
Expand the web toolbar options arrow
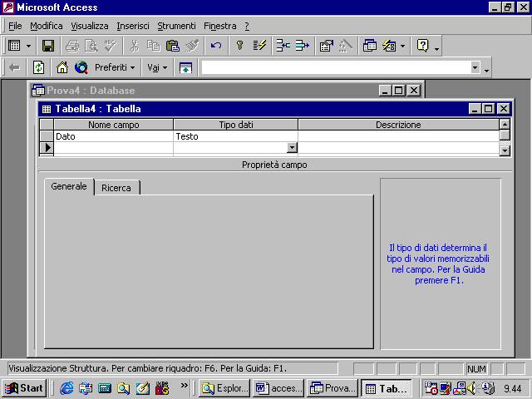(x=486, y=69)
